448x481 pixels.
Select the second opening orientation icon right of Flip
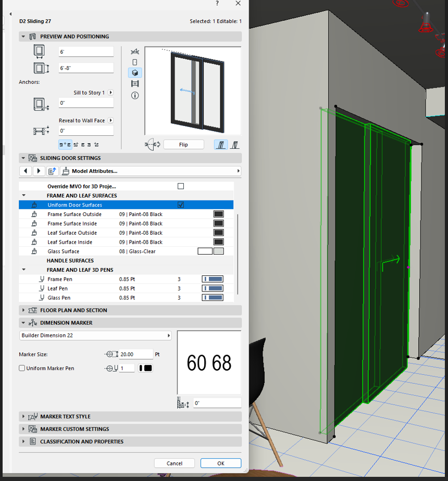(235, 145)
